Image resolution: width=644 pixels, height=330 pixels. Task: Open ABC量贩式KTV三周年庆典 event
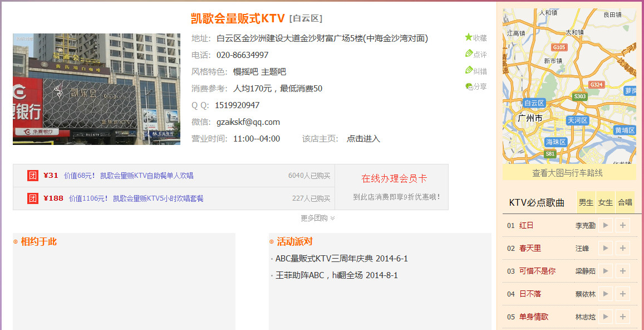coord(341,259)
